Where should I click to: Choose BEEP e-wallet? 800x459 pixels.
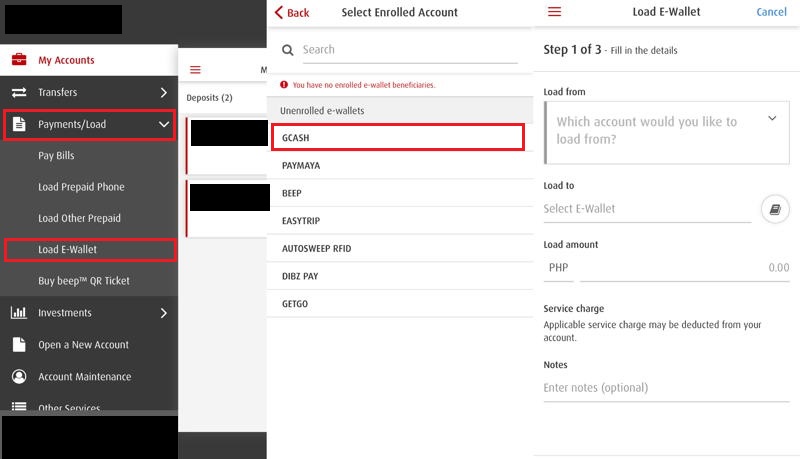tap(400, 193)
